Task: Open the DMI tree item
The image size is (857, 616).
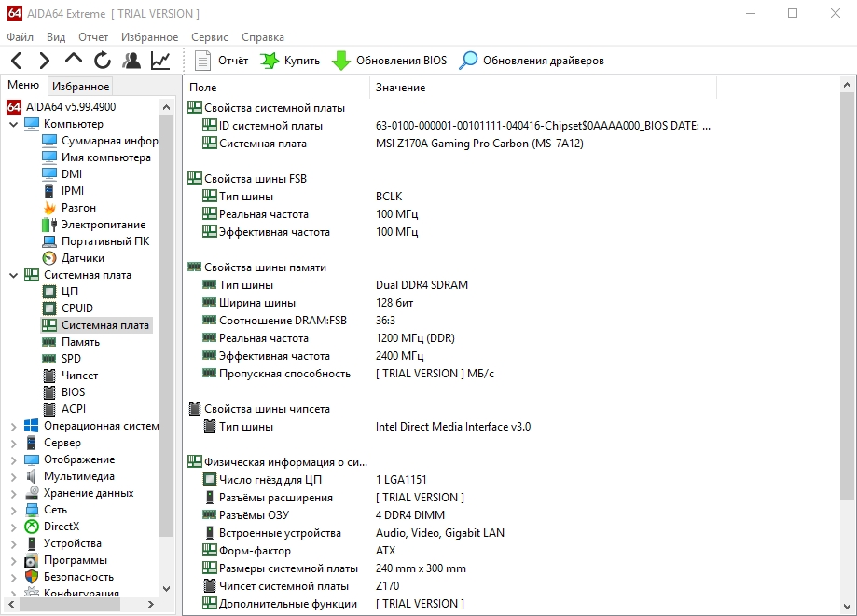Action: (62, 173)
